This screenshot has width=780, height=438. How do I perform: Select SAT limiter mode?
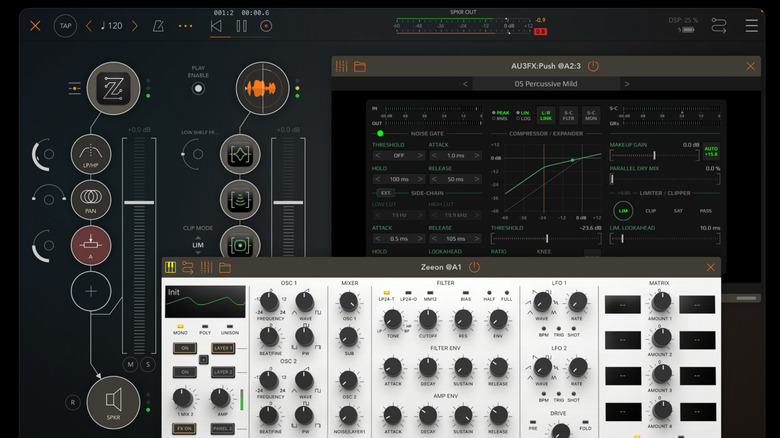678,211
